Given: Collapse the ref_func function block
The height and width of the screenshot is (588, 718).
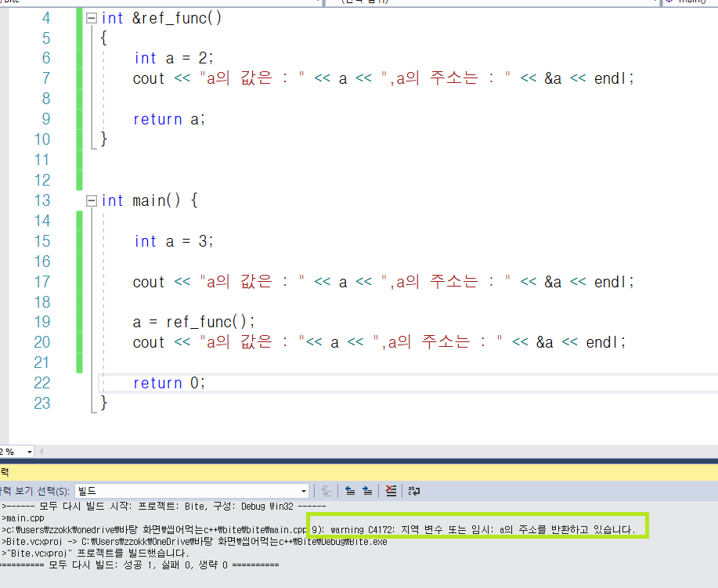Looking at the screenshot, I should 92,18.
